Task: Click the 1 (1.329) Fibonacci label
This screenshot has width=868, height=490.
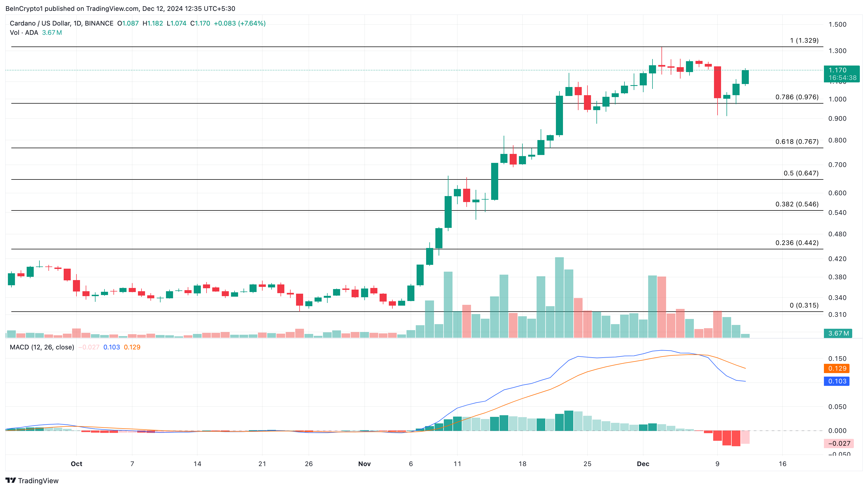Action: (x=804, y=41)
